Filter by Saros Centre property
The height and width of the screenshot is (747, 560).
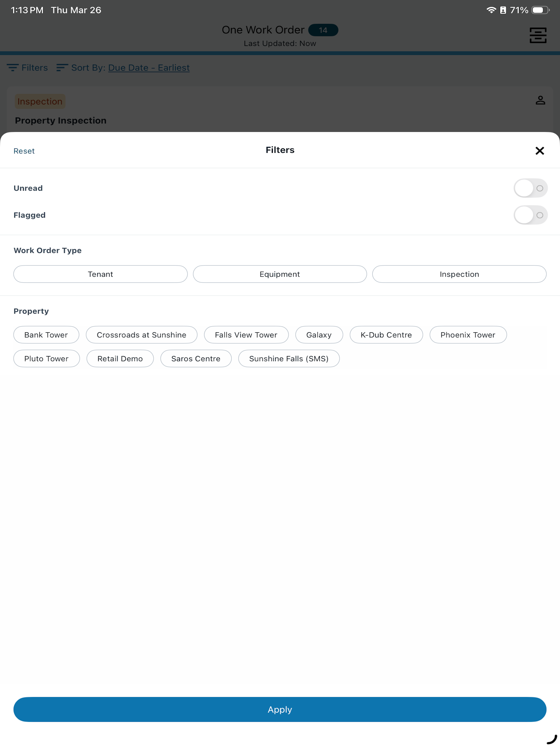tap(196, 358)
